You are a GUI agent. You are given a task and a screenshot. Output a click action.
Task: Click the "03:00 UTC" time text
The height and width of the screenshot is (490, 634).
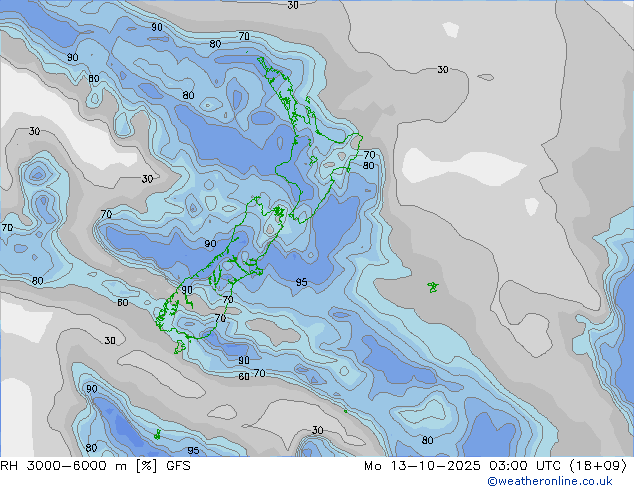[x=525, y=466]
